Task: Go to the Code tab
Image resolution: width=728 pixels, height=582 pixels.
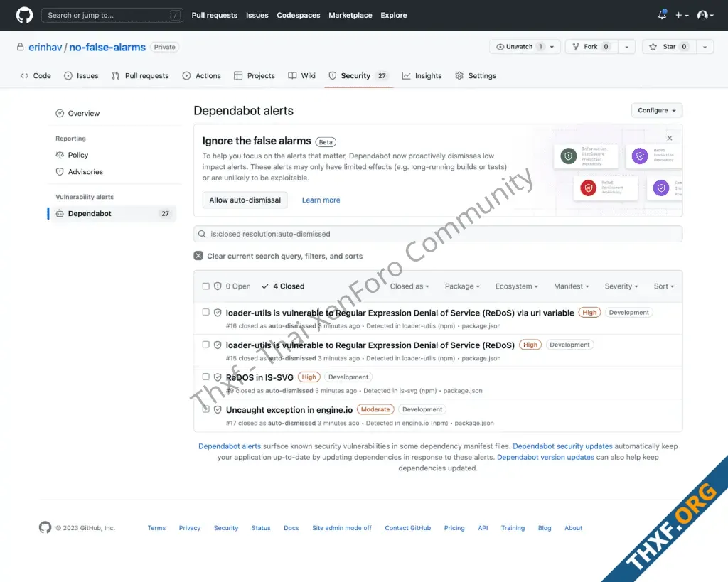Action: [x=36, y=75]
